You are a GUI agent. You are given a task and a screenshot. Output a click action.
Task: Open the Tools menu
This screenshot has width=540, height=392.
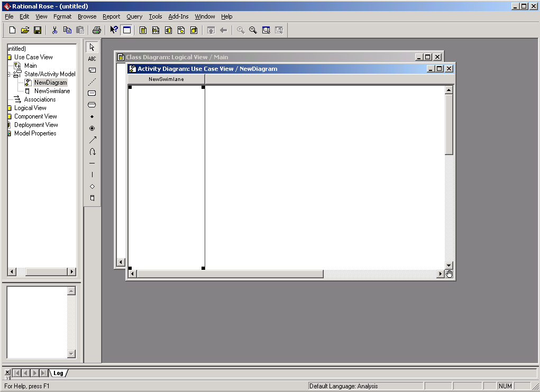click(x=155, y=16)
